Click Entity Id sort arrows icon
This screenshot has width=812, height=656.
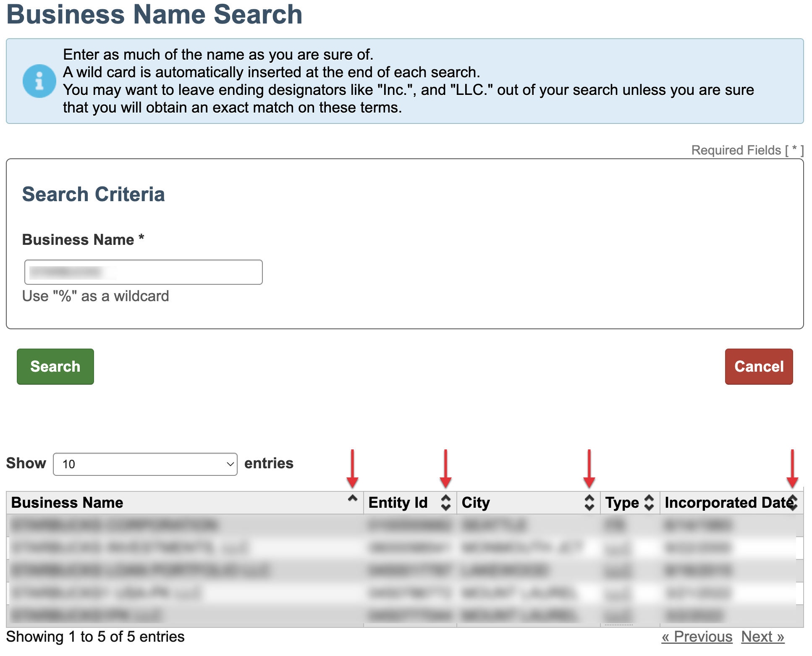point(446,502)
